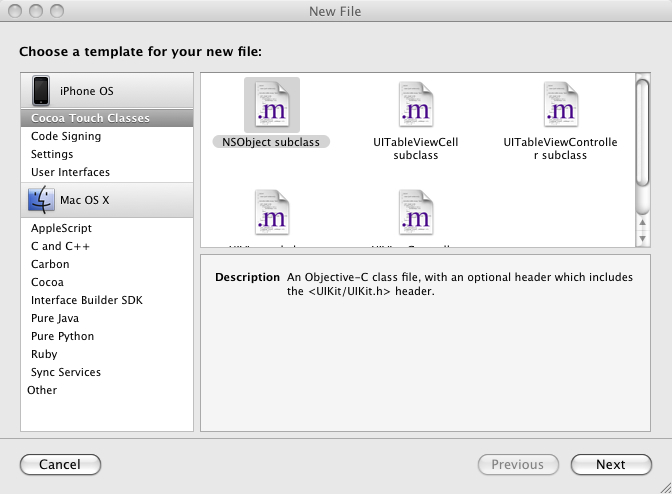This screenshot has width=672, height=494.
Task: Click the window minimize button
Action: tap(36, 11)
